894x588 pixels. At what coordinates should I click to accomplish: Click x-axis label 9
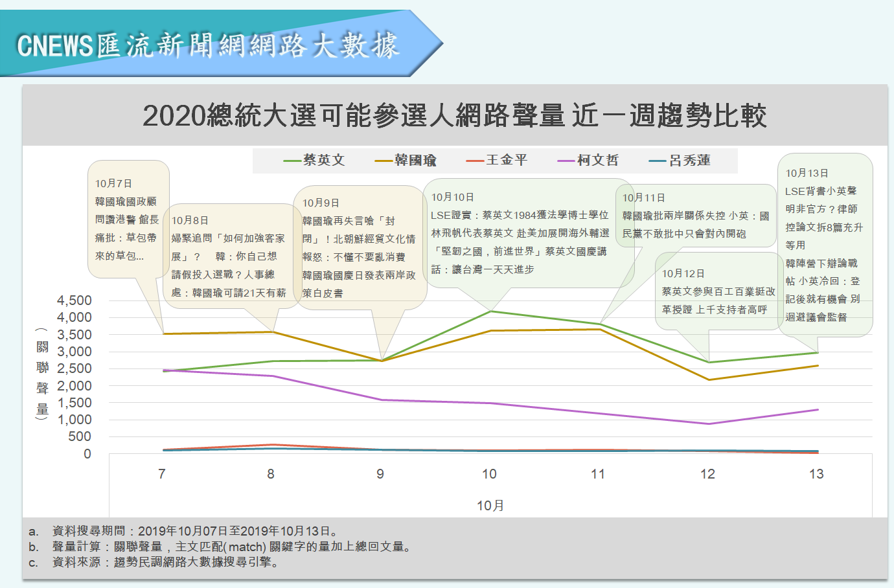point(380,474)
